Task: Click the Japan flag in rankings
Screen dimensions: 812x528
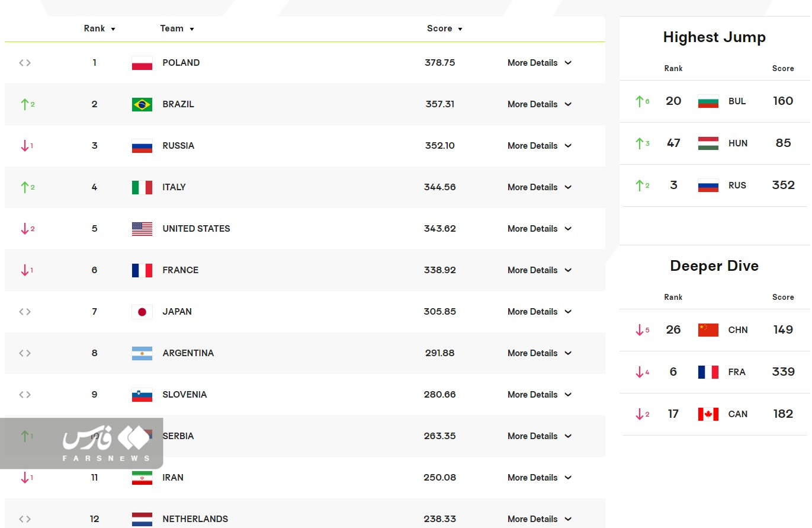Action: coord(142,312)
